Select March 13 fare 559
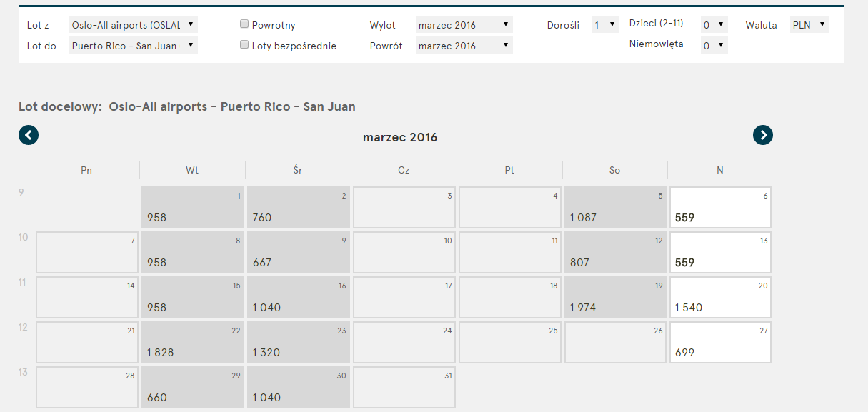Image resolution: width=868 pixels, height=412 pixels. coord(721,253)
